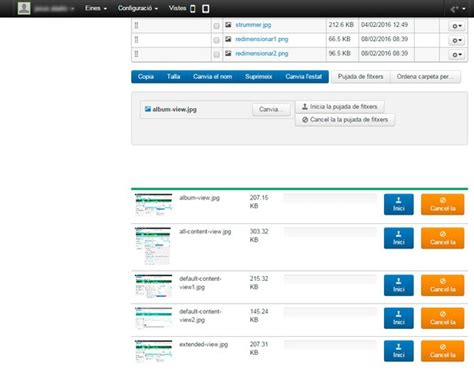
Task: Select the Pujada de fitxers tab
Action: [x=361, y=77]
